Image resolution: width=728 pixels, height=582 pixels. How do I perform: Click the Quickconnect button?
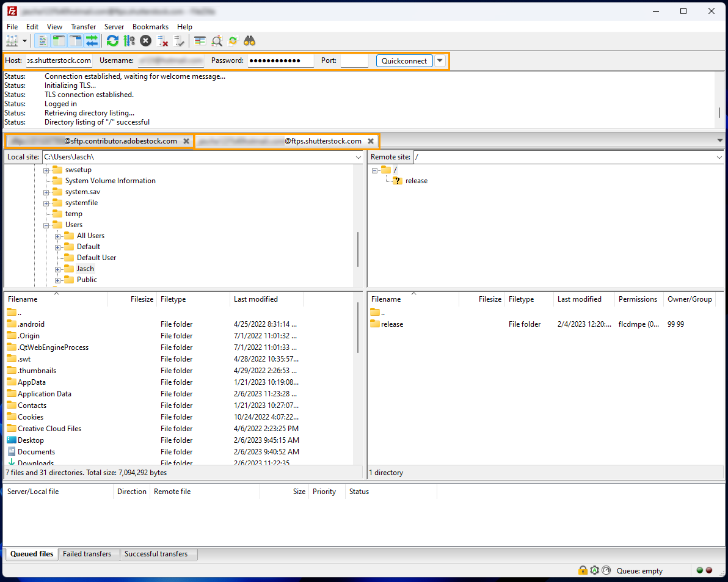[404, 61]
